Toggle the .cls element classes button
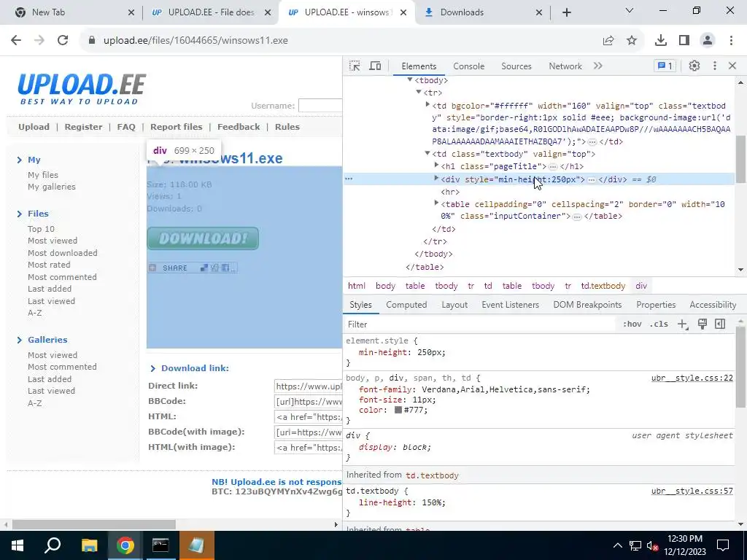Screen dimensions: 747x560 click(x=659, y=324)
